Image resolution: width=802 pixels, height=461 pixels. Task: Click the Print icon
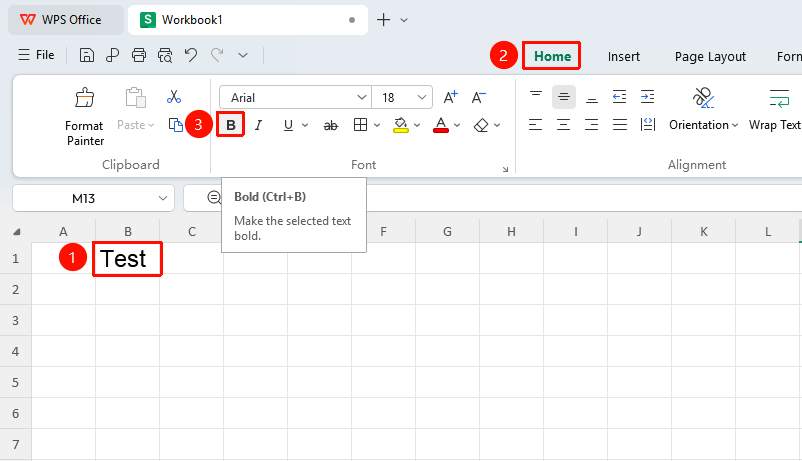(x=139, y=55)
